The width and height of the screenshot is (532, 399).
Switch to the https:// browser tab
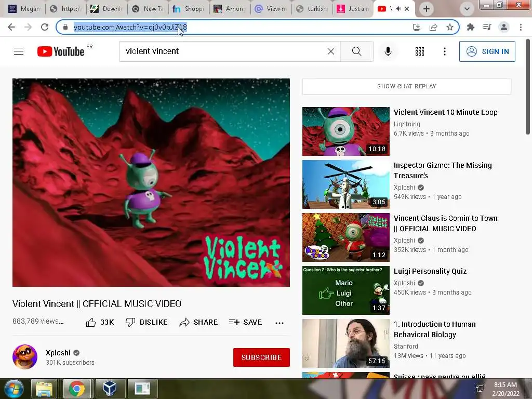coord(65,9)
